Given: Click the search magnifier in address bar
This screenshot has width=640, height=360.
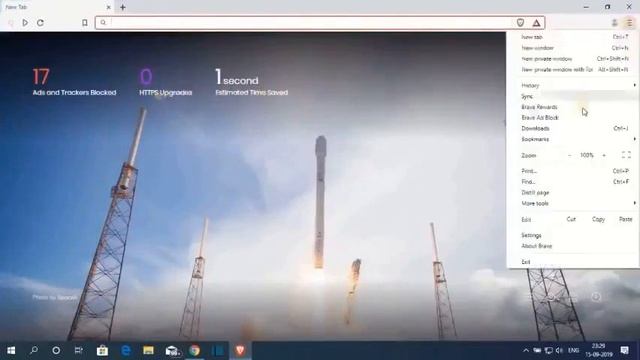Looking at the screenshot, I should pyautogui.click(x=103, y=22).
